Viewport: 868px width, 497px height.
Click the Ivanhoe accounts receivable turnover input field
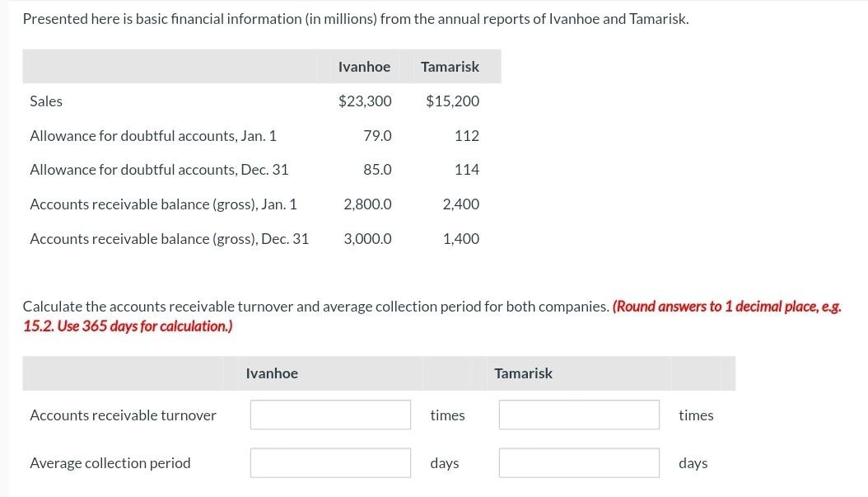[329, 415]
